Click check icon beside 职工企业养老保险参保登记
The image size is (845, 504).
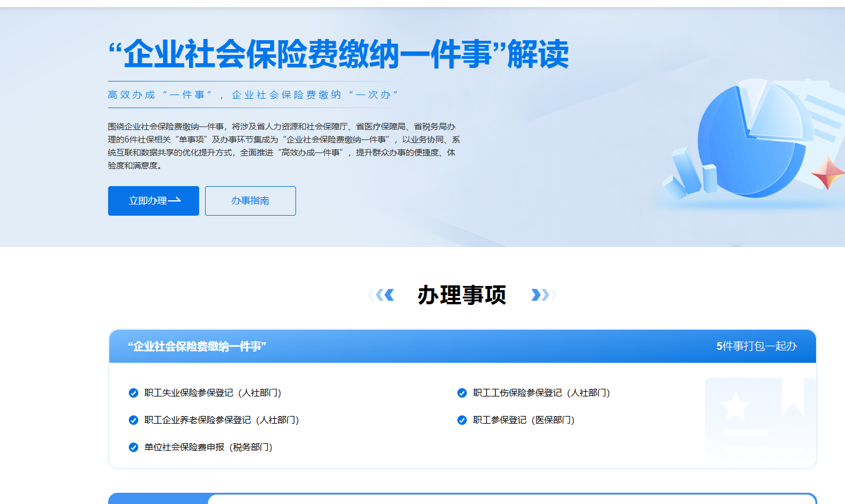pyautogui.click(x=134, y=420)
